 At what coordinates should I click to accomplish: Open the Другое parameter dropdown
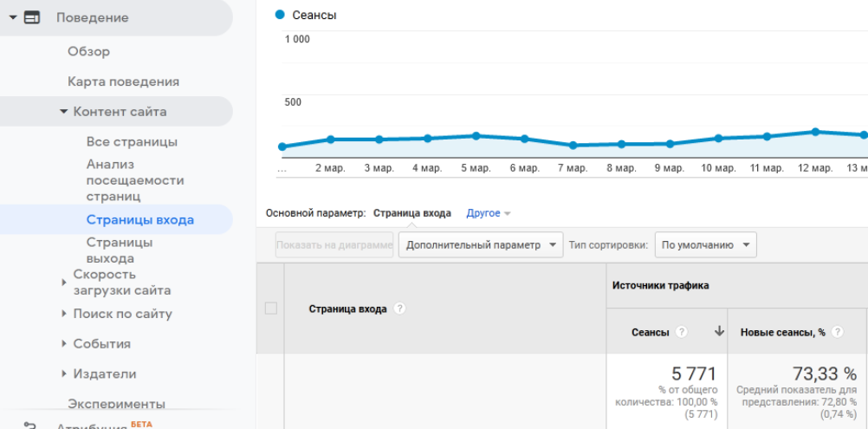[x=489, y=213]
